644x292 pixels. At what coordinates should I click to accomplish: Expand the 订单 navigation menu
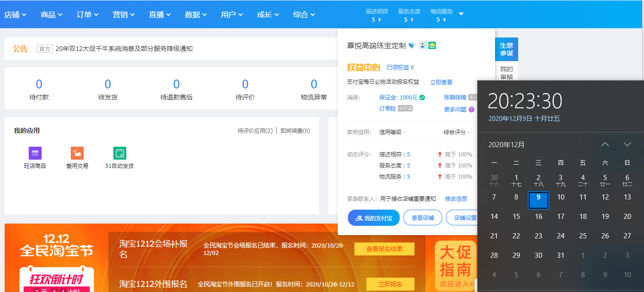point(87,14)
